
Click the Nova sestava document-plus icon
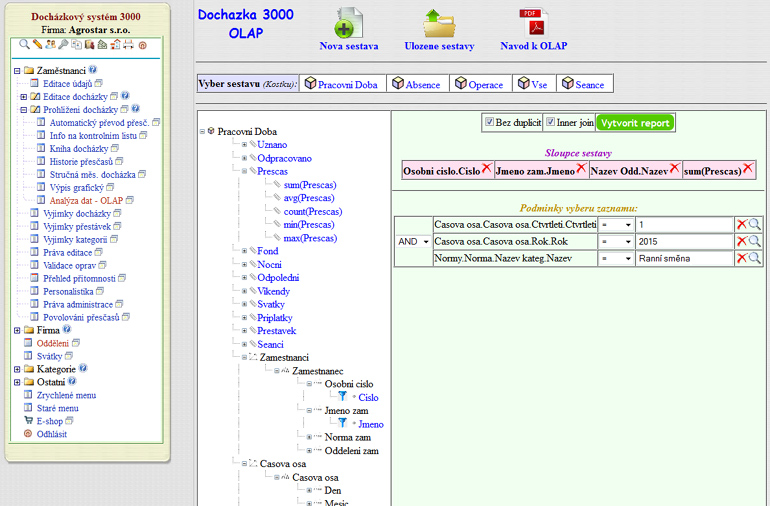(349, 23)
